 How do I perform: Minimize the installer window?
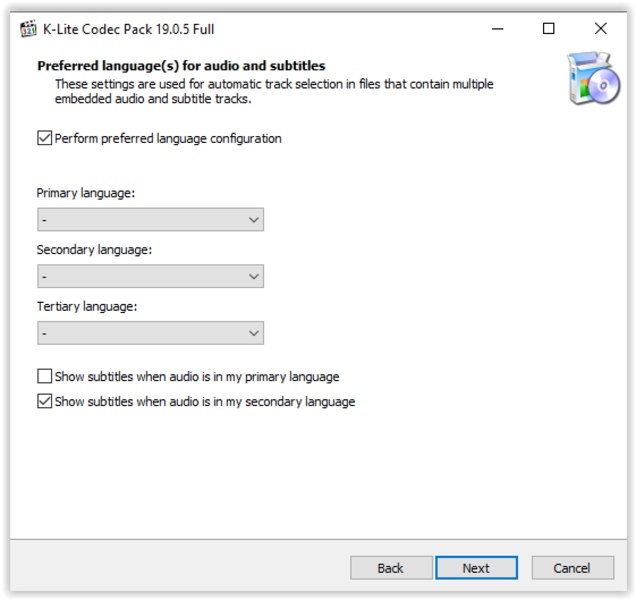497,29
